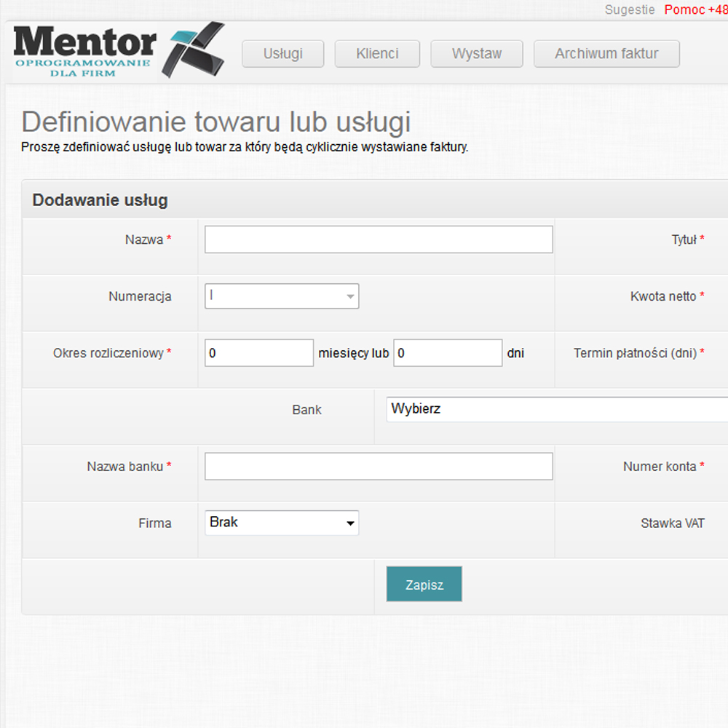728x728 pixels.
Task: Focus the Nazwa banku text field
Action: tap(379, 467)
